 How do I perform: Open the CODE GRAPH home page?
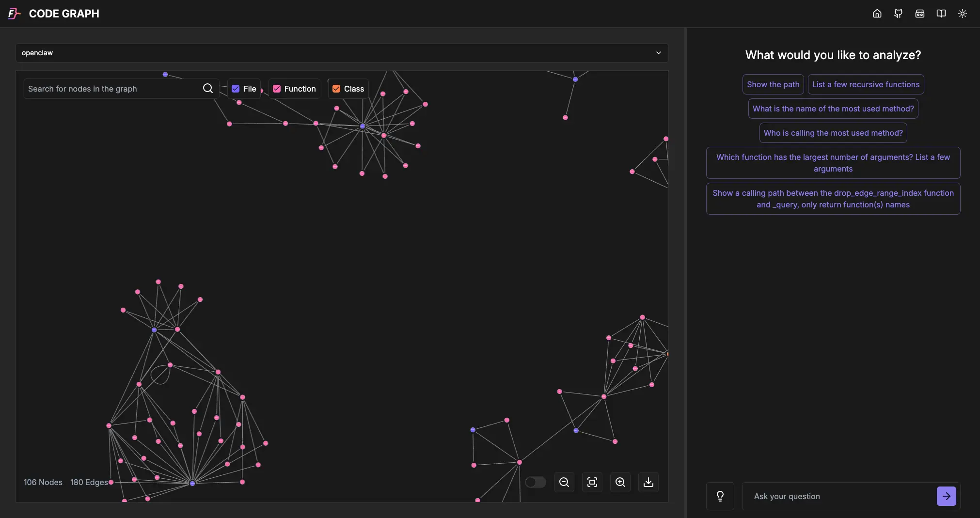[x=877, y=14]
